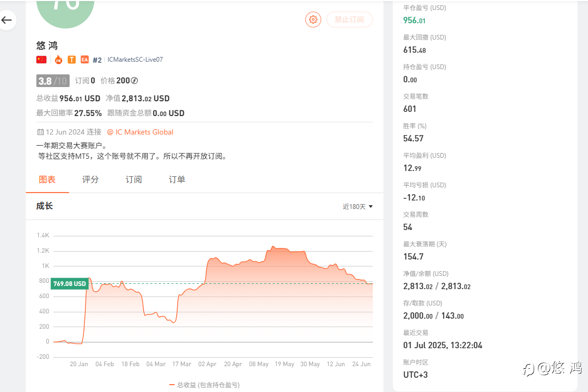Switch to the 订阅 tab
Screen dimensions: 588x392
pyautogui.click(x=133, y=180)
